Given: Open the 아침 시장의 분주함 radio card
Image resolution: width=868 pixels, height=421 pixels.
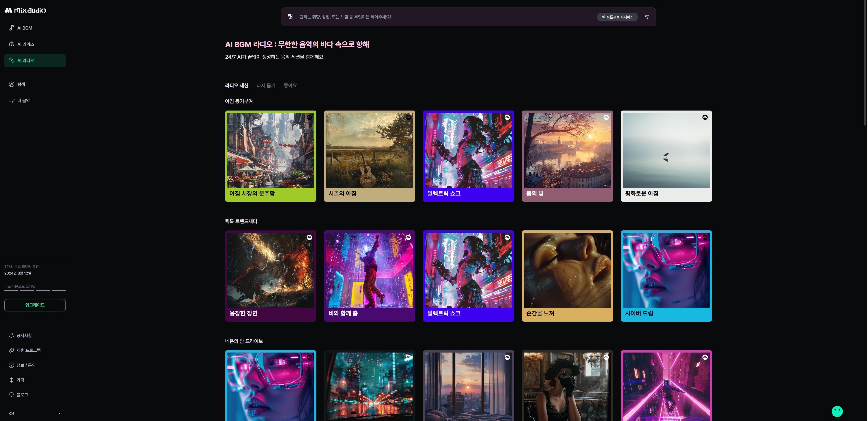Looking at the screenshot, I should coord(271,156).
